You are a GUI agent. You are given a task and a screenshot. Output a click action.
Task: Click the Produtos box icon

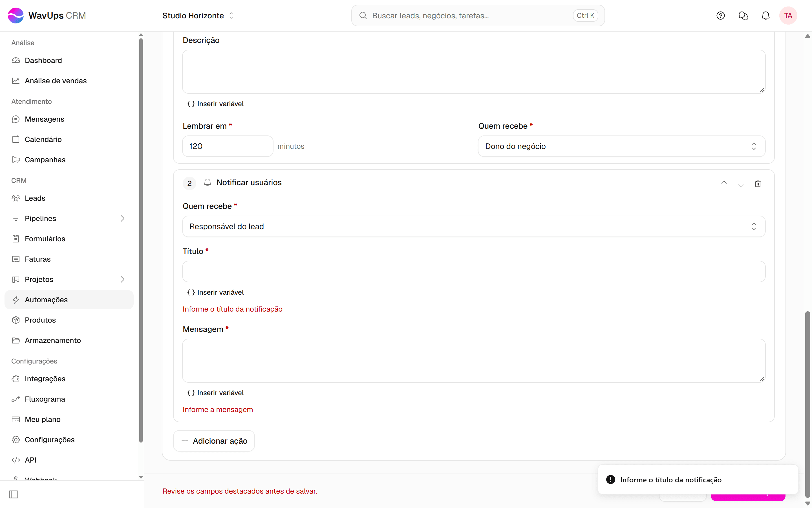(x=16, y=320)
